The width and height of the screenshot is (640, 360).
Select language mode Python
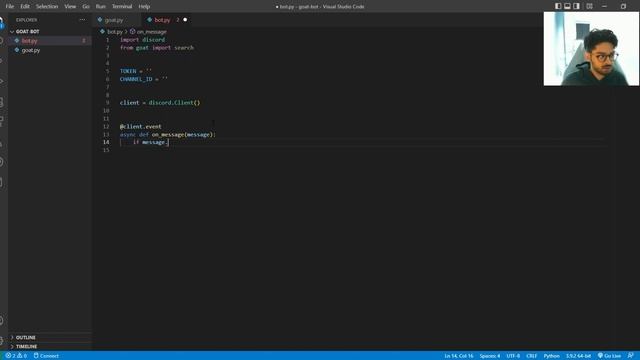click(551, 356)
